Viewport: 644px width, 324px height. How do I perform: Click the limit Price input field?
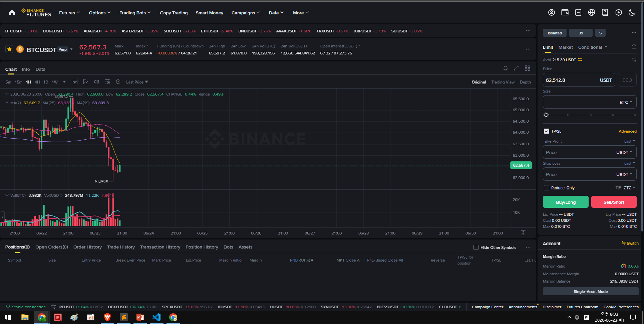[579, 80]
